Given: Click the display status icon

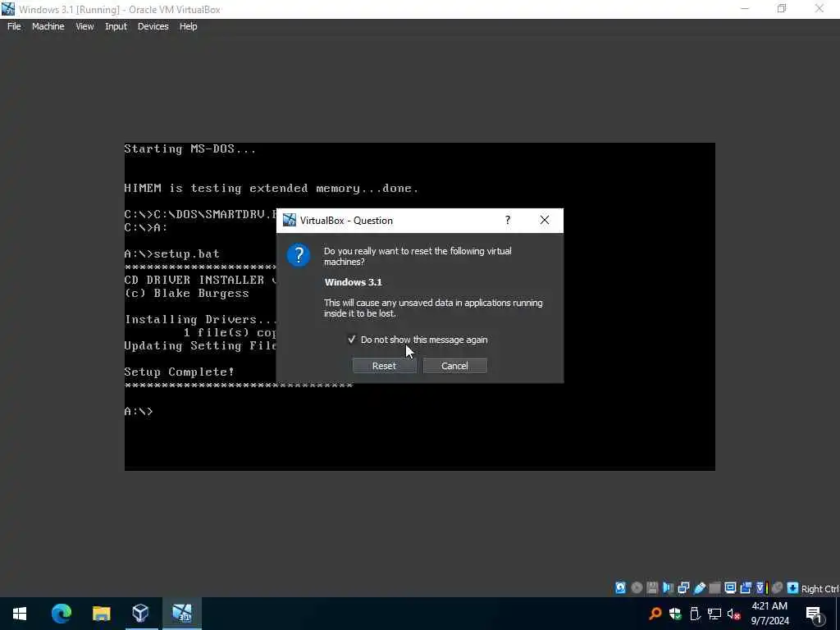Looking at the screenshot, I should 730,587.
